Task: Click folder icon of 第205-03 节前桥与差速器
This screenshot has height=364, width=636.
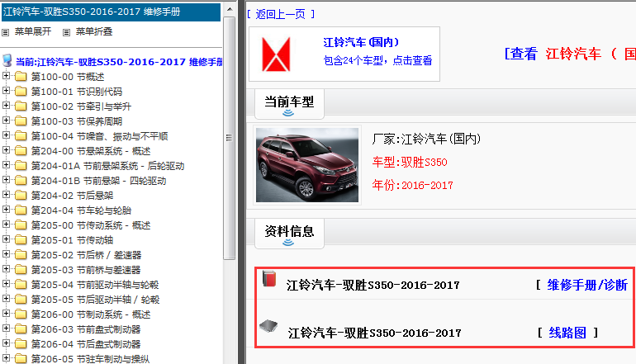Action: point(21,270)
